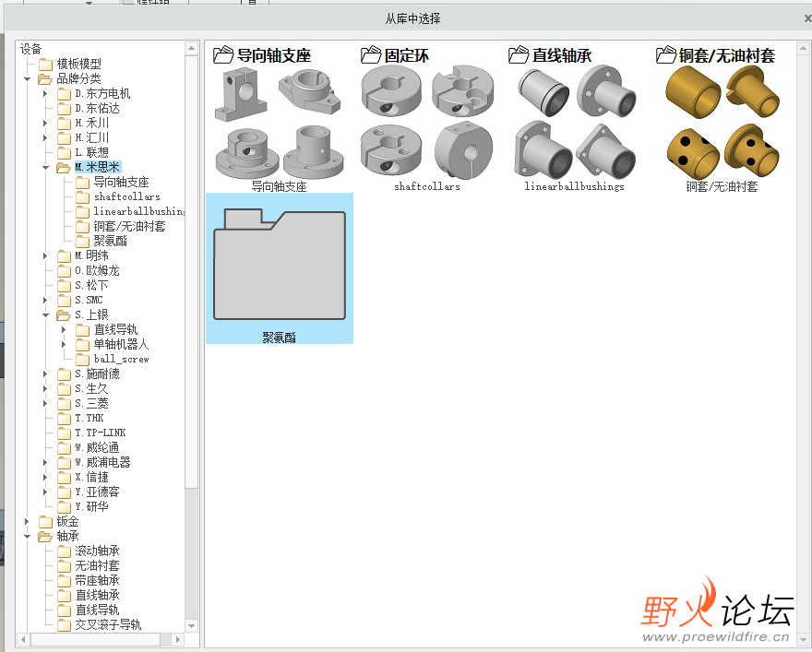Viewport: 812px width, 652px height.
Task: Collapse the S.上银 node
Action: [x=45, y=315]
